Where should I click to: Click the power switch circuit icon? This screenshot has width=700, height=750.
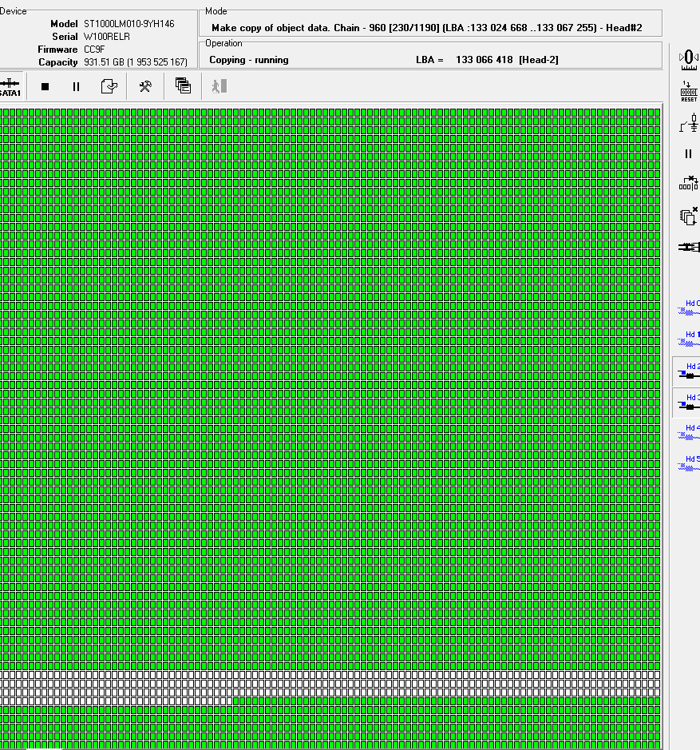pos(689,123)
